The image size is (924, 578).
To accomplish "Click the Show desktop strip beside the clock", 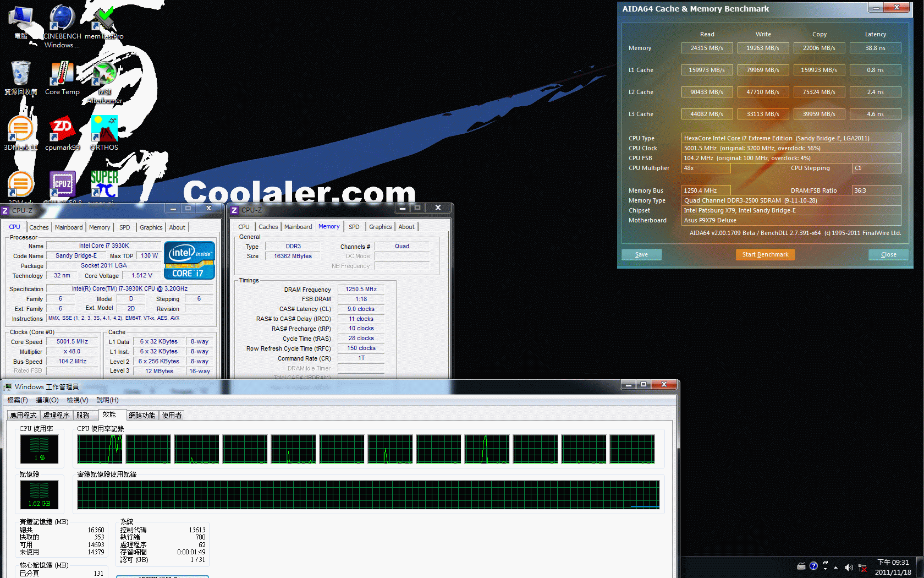I will coord(920,567).
